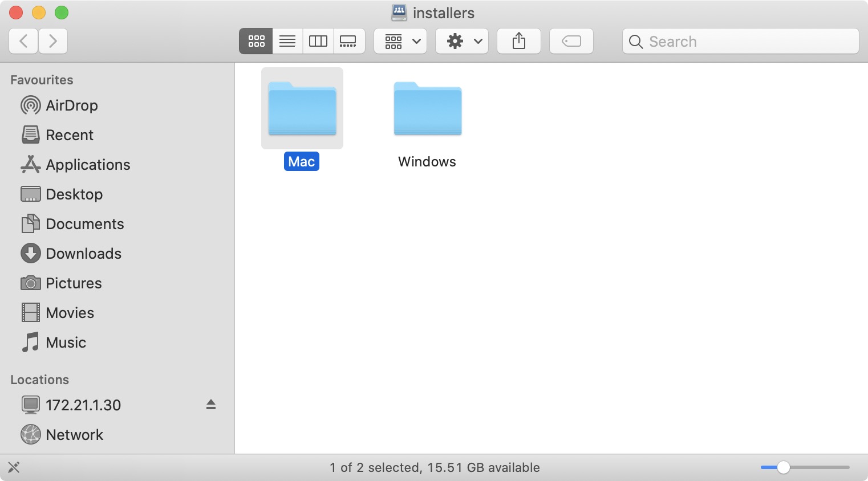Select the Windows folder icon
The image size is (868, 481).
[x=428, y=108]
